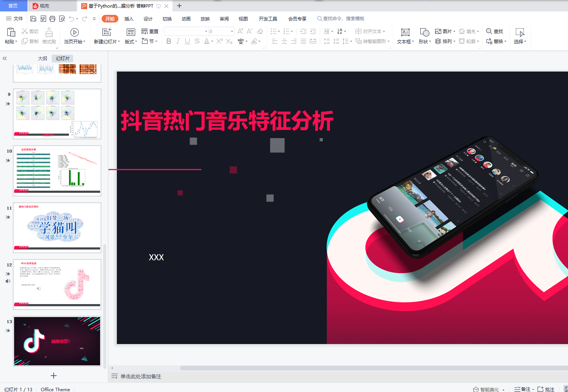Expand the Replace (替换) dropdown

click(x=496, y=41)
